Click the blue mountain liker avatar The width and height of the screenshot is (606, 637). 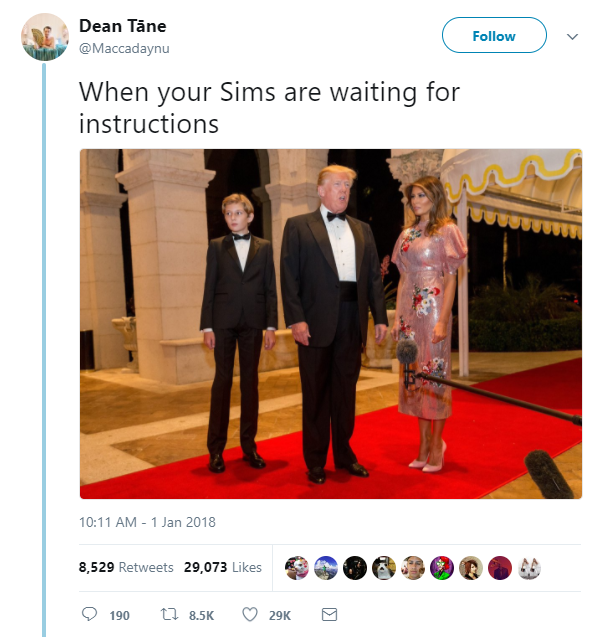326,568
